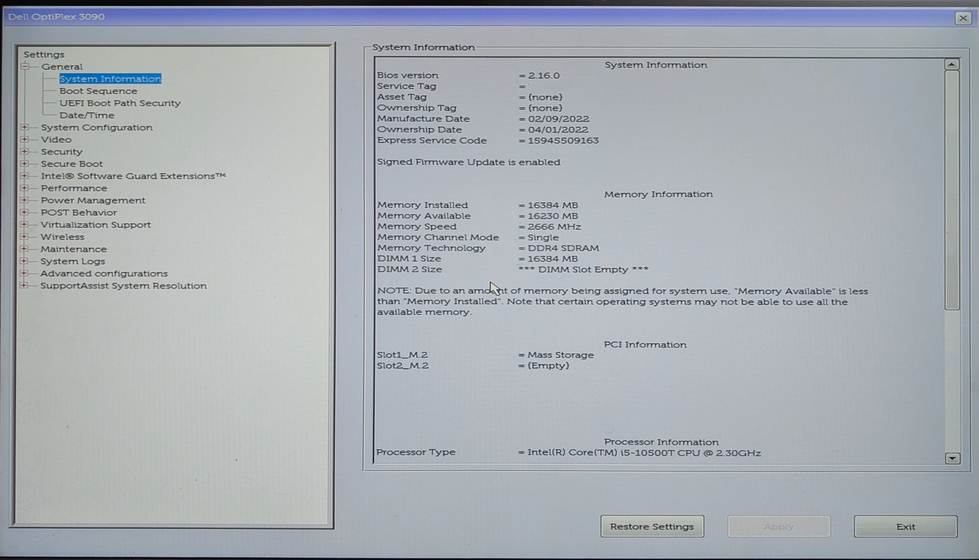This screenshot has height=560, width=979.
Task: Click the Express Service Code 15945509163
Action: pyautogui.click(x=563, y=140)
